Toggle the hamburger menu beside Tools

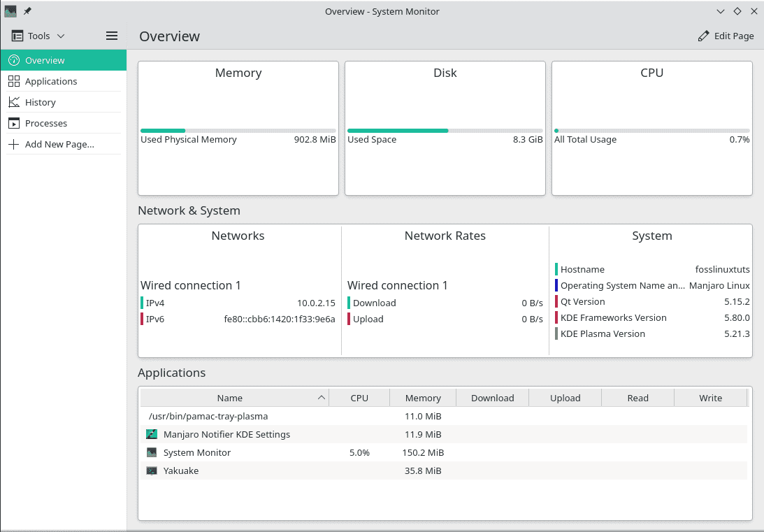(x=111, y=36)
